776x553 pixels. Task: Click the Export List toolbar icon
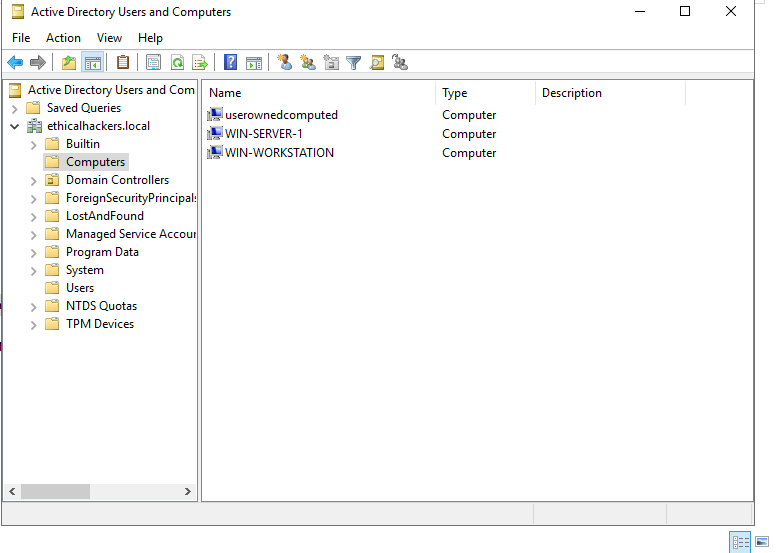pyautogui.click(x=200, y=62)
